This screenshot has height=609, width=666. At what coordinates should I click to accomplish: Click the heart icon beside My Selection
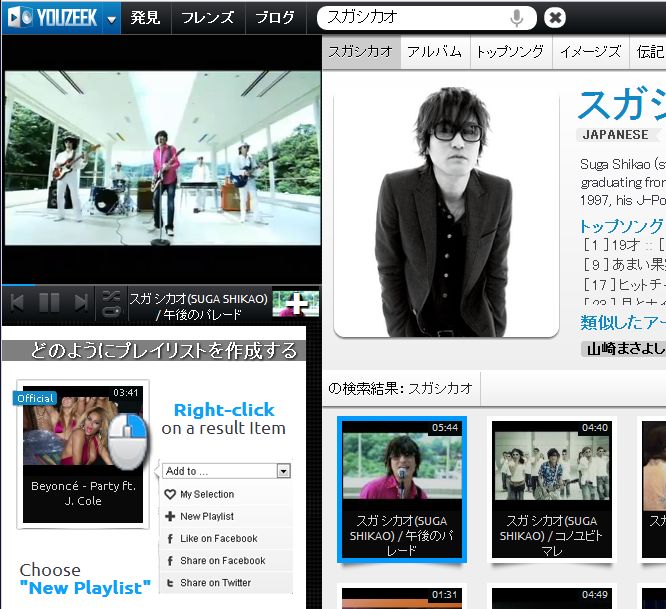[x=170, y=494]
